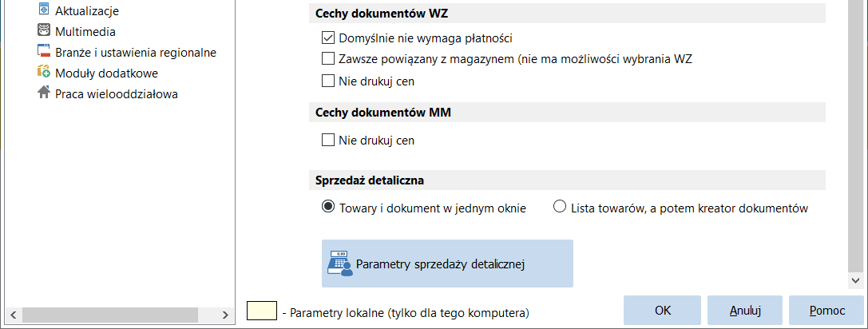868x329 pixels.
Task: Check Nie drukuj cen under MM documents
Action: (327, 140)
